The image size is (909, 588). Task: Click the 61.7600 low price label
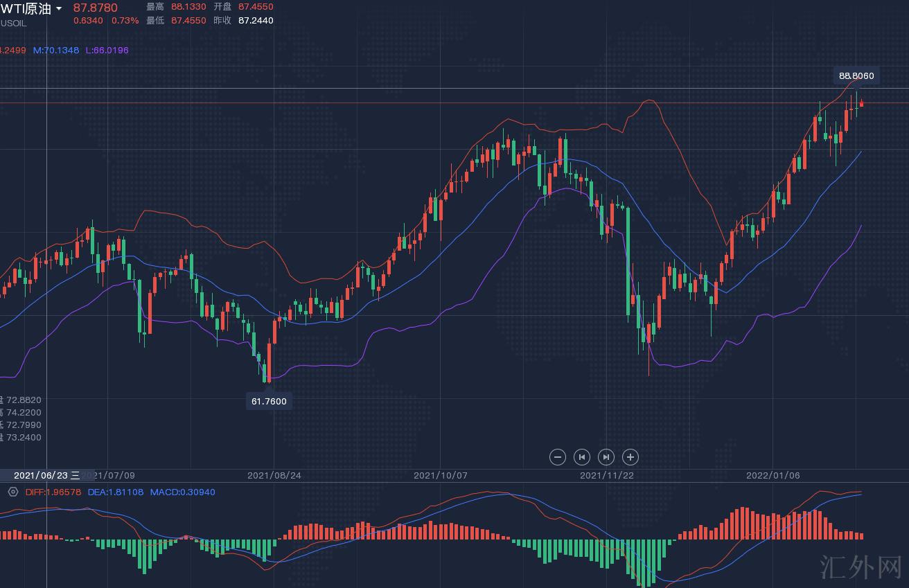[x=269, y=401]
